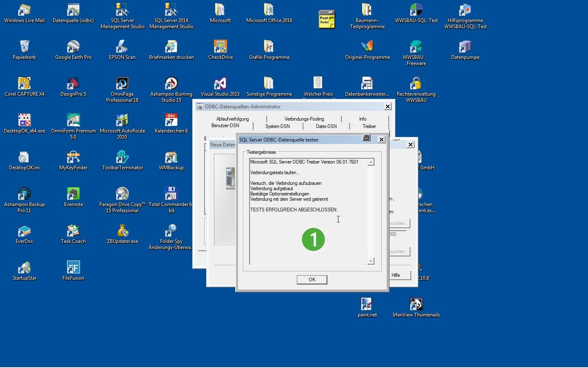Launch Task Coach icon
The height and width of the screenshot is (368, 588).
pos(73,234)
